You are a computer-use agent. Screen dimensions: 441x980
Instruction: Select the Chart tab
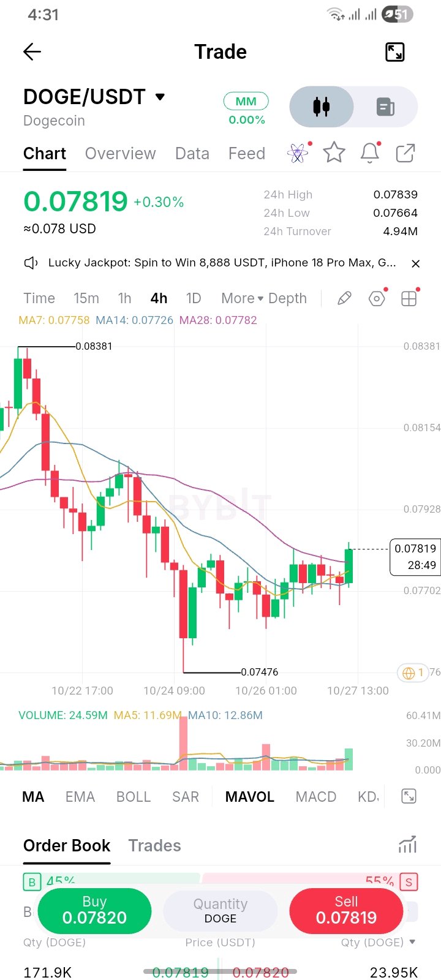pyautogui.click(x=45, y=154)
